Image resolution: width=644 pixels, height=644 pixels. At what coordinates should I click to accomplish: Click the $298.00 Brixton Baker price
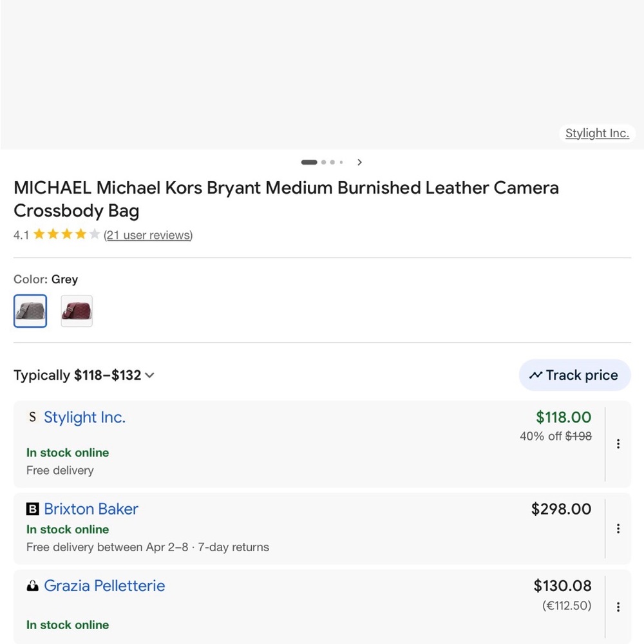click(561, 509)
